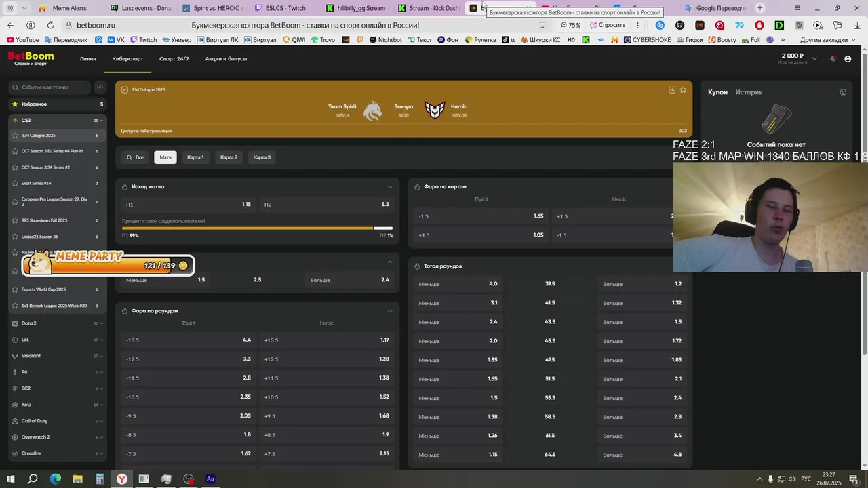Expand Valorant category
The image size is (868, 488).
click(x=102, y=356)
